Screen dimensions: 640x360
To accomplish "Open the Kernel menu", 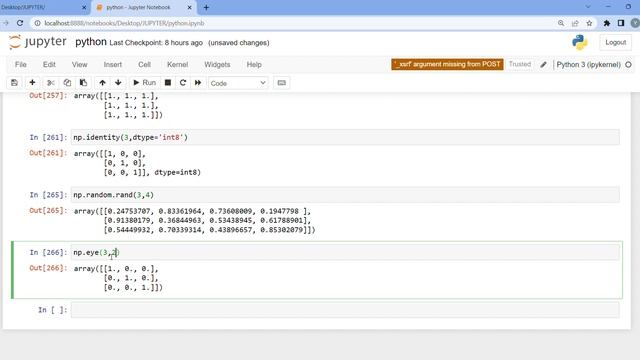I will coord(178,64).
